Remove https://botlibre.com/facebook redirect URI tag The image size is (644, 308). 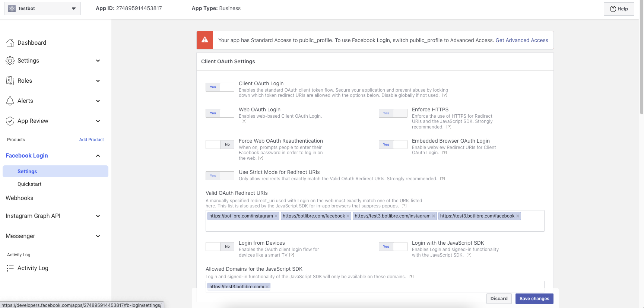(348, 216)
